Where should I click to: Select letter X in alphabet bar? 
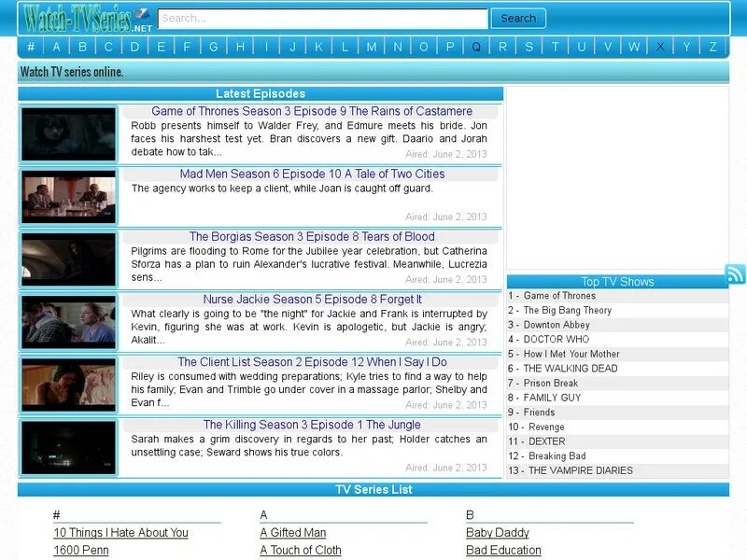(660, 47)
